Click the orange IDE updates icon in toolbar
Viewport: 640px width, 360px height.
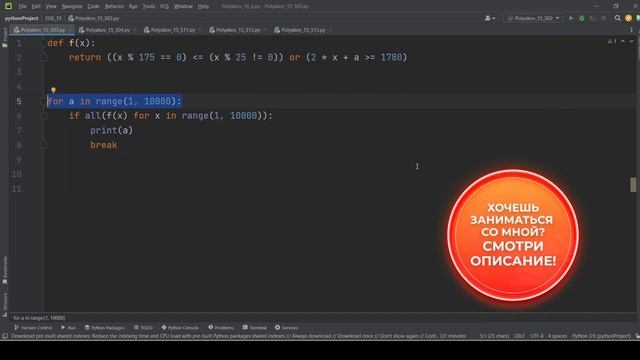(628, 18)
